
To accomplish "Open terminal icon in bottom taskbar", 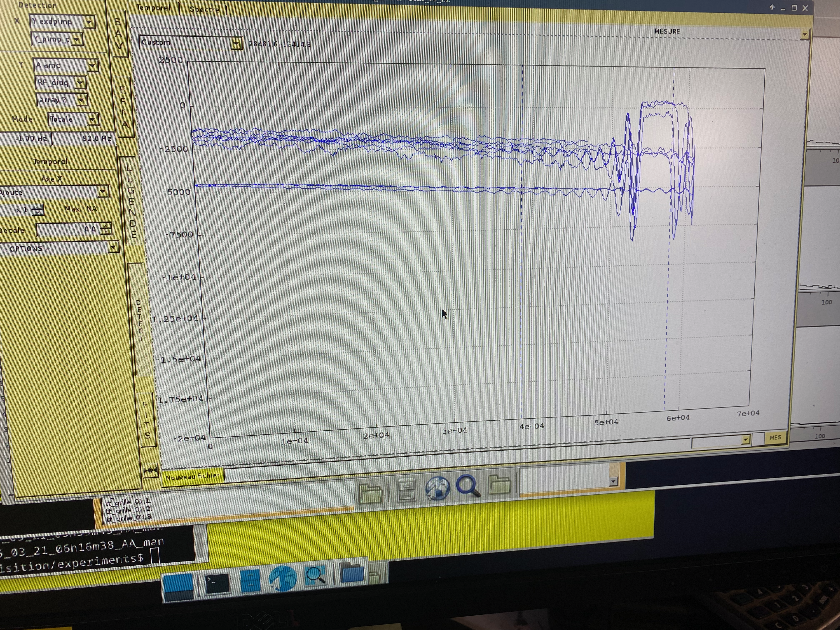I will click(x=217, y=583).
